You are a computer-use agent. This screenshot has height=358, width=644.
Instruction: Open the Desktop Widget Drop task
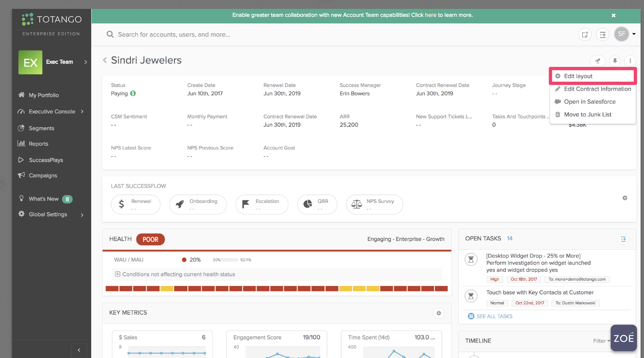click(x=538, y=263)
